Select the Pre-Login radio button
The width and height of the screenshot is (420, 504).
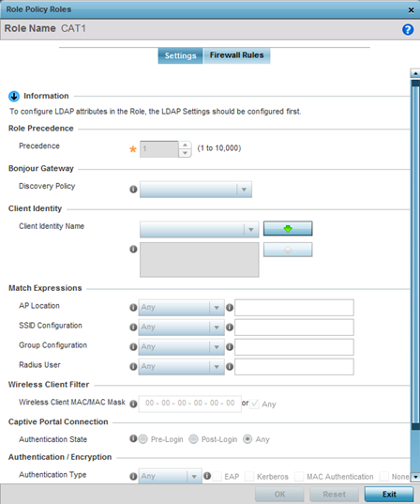142,439
